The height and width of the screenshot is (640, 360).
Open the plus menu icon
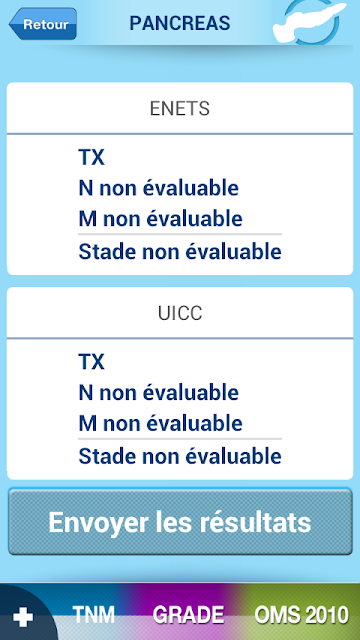23,616
